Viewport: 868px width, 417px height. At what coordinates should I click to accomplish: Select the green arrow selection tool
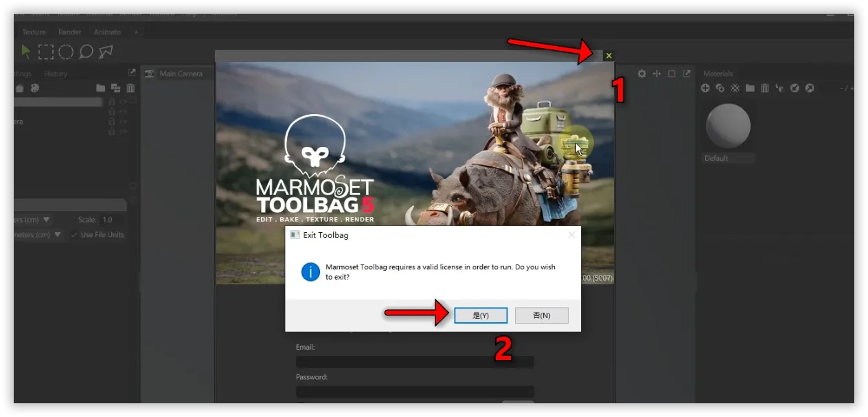point(26,51)
